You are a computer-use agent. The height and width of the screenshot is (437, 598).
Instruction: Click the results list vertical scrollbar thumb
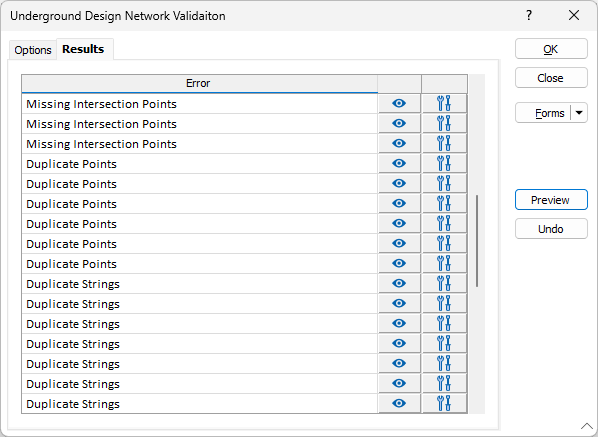[477, 241]
